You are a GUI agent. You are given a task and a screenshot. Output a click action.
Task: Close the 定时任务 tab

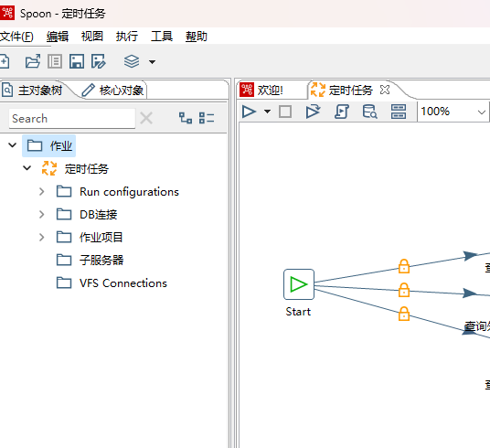[385, 90]
